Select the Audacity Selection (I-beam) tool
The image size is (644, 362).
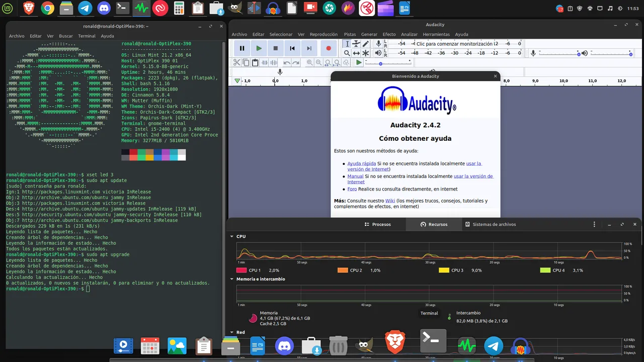pos(347,44)
